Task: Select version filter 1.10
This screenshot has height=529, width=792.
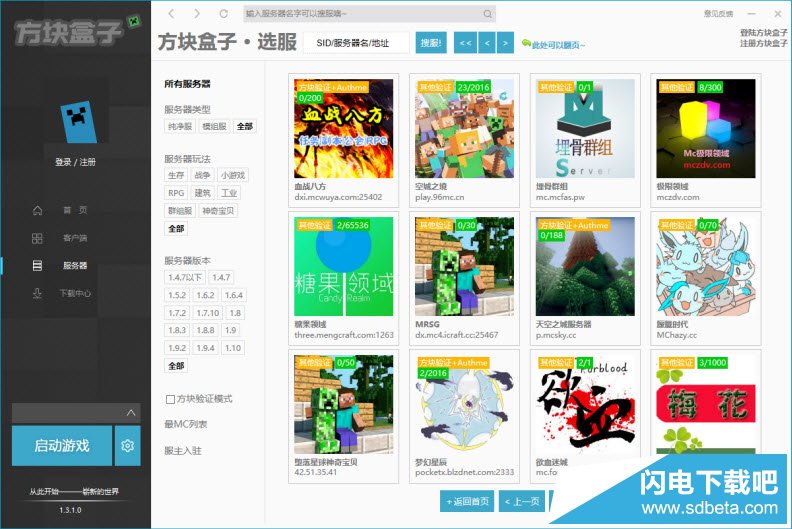Action: pyautogui.click(x=233, y=348)
